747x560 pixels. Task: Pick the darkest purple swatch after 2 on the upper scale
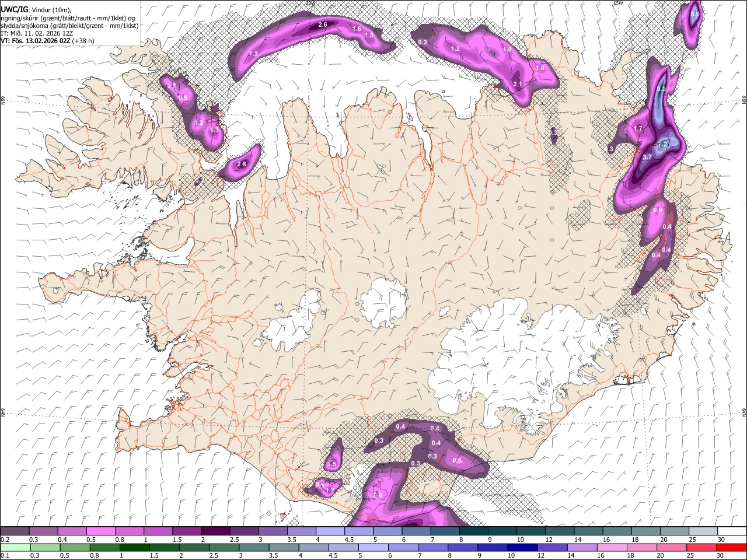click(x=215, y=531)
